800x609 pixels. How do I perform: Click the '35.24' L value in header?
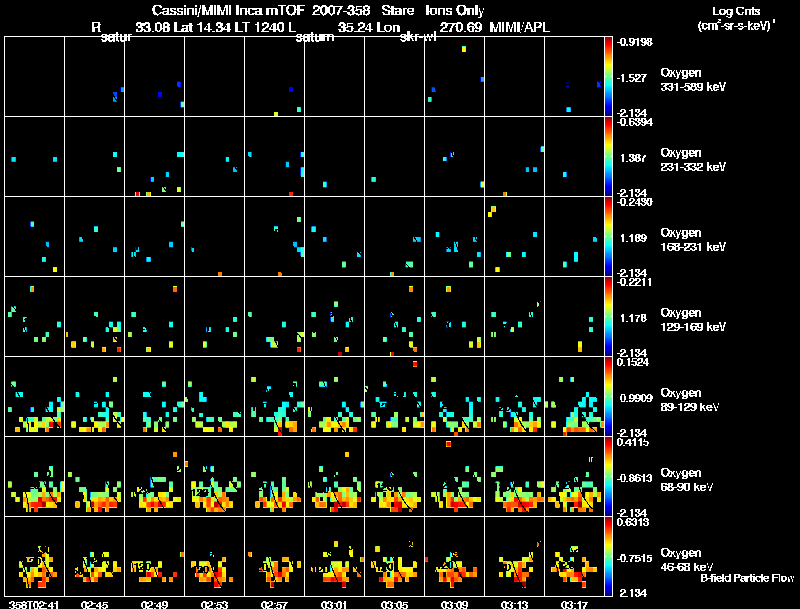(354, 27)
